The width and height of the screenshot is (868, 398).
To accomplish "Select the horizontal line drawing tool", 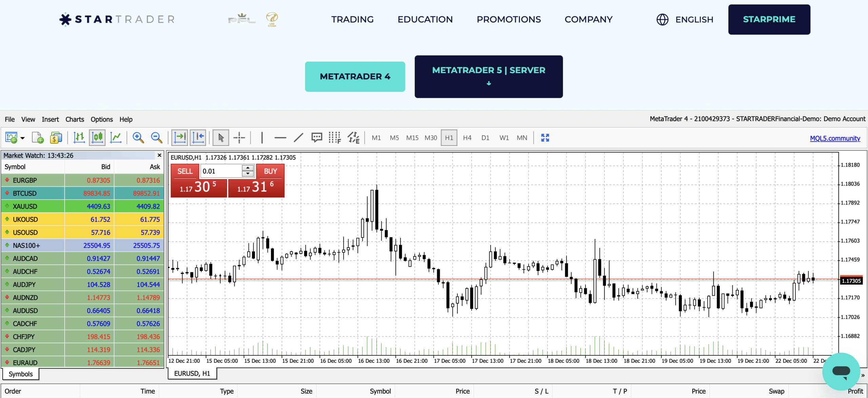I will coord(280,138).
